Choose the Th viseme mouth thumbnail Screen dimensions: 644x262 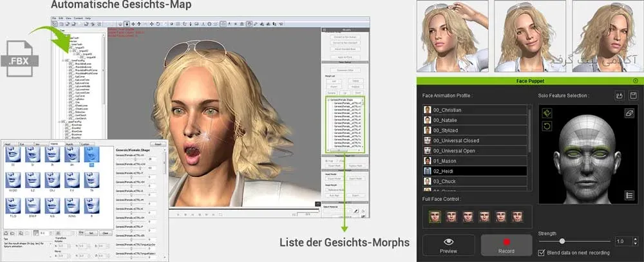coord(91,180)
